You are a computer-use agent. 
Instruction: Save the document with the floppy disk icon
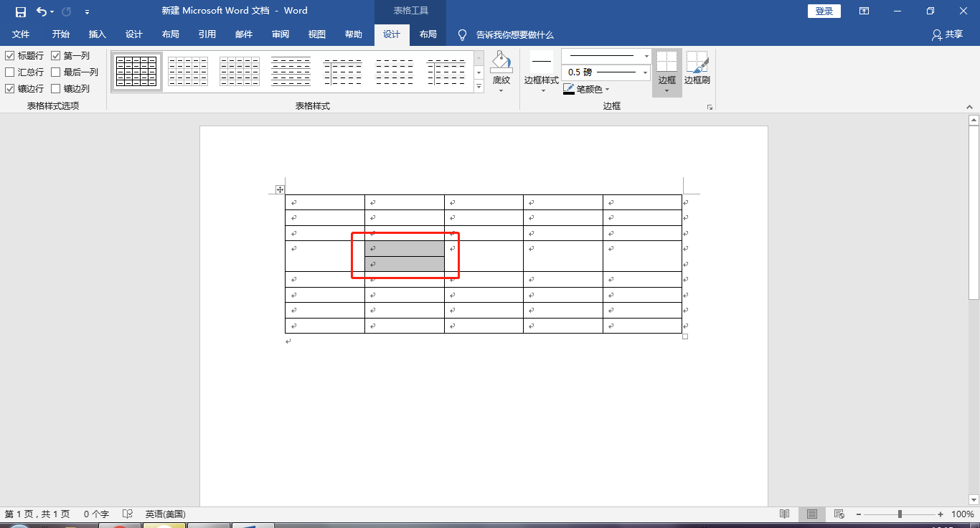[21, 11]
